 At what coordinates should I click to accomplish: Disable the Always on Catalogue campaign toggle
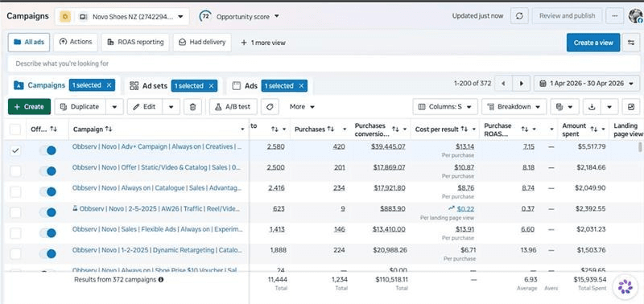47,191
